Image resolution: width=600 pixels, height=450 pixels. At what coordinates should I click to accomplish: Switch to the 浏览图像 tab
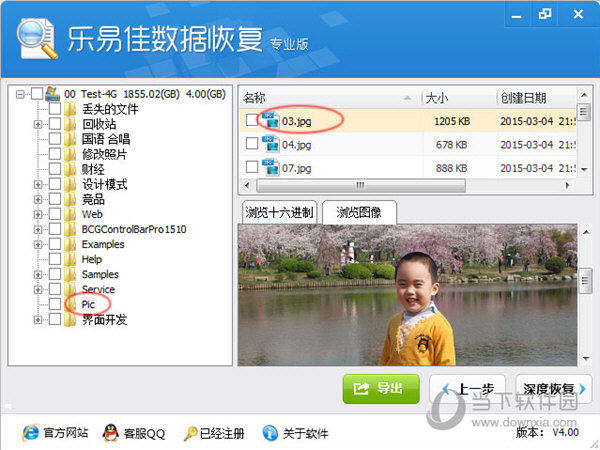click(x=359, y=212)
